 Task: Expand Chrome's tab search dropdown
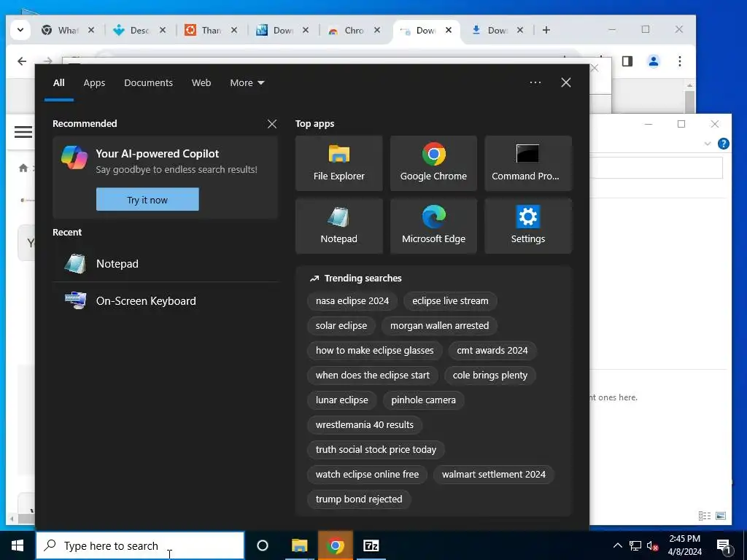tap(20, 30)
